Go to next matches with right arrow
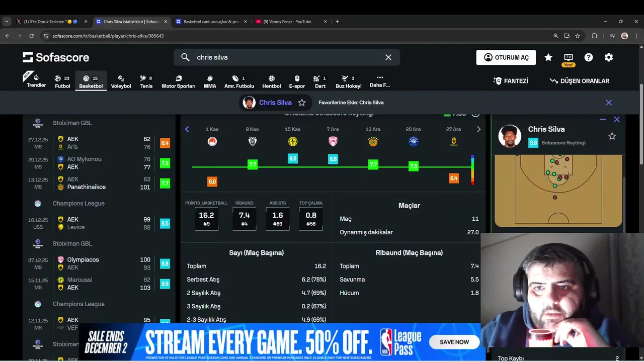Viewport: 644px width, 362px height. tap(478, 129)
